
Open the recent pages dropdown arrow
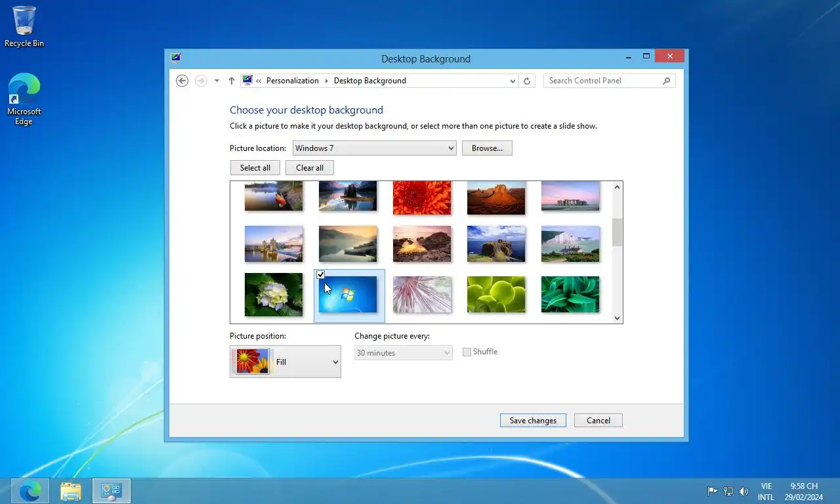(217, 81)
